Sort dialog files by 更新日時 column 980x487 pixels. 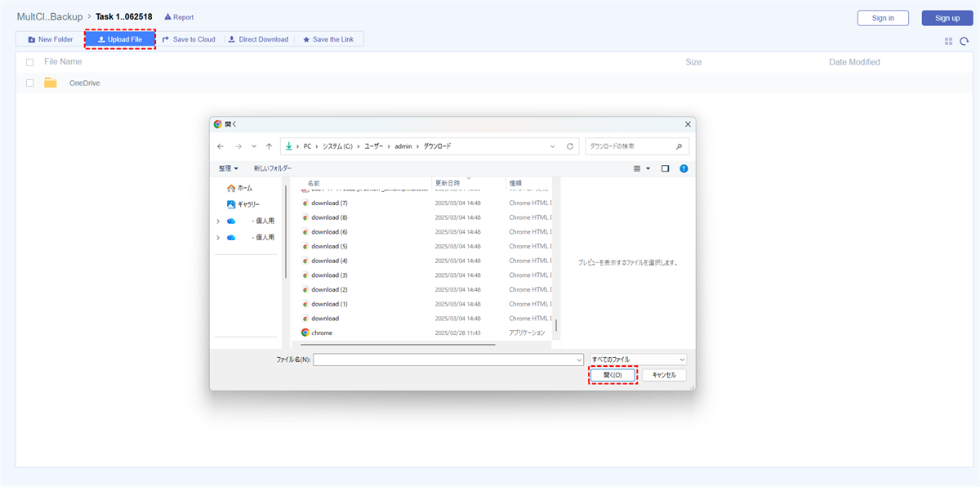pyautogui.click(x=448, y=183)
